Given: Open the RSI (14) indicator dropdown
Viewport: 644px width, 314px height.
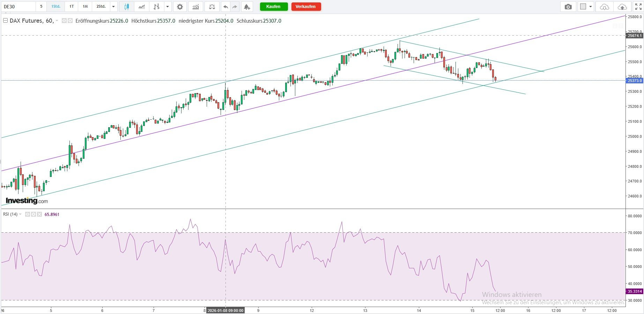Looking at the screenshot, I should point(20,214).
